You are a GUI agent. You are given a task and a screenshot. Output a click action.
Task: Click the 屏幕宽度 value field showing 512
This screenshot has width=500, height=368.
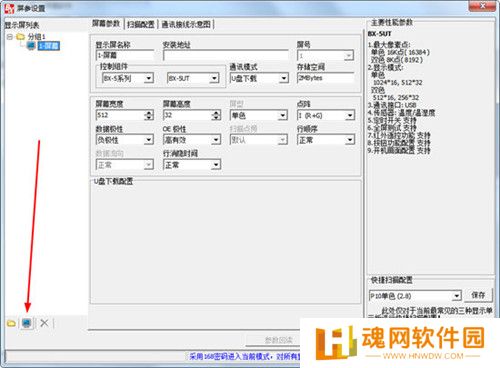coord(120,115)
